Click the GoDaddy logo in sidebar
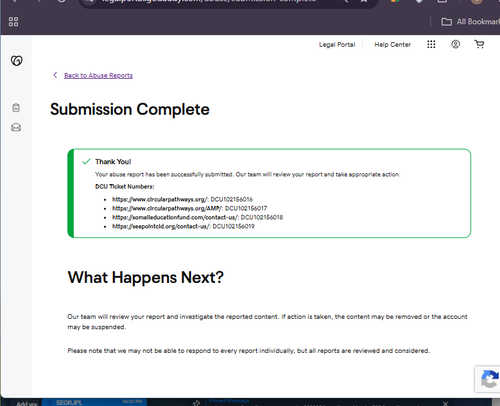The width and height of the screenshot is (500, 406). pos(16,61)
